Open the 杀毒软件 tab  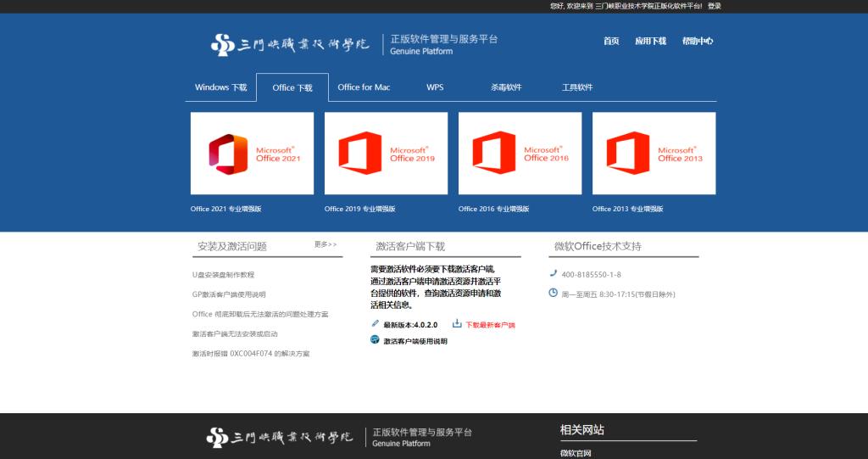tap(506, 87)
